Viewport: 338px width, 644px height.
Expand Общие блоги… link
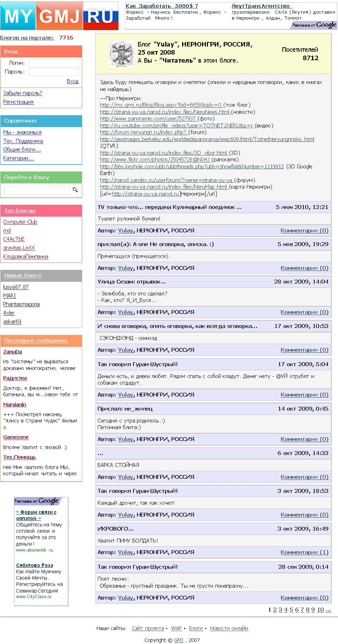point(22,149)
